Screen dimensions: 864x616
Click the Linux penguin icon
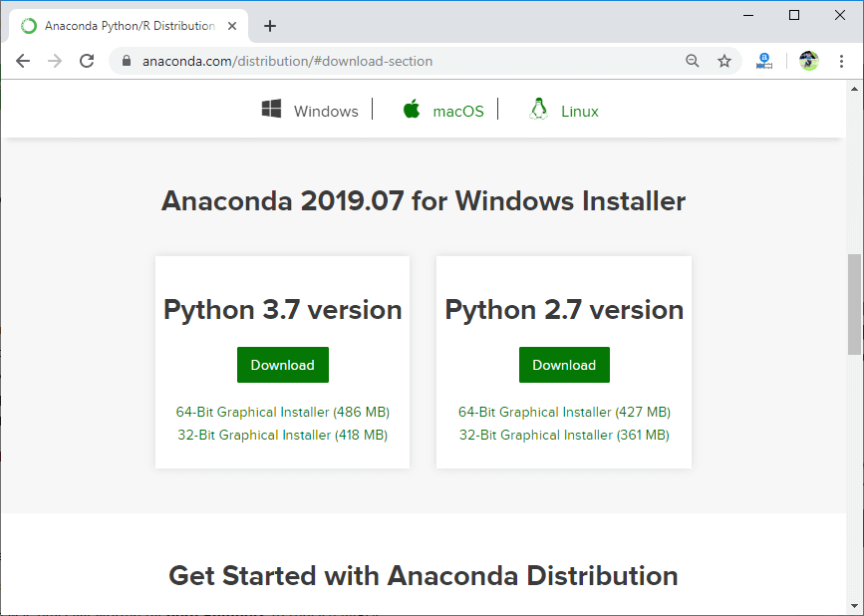coord(539,110)
